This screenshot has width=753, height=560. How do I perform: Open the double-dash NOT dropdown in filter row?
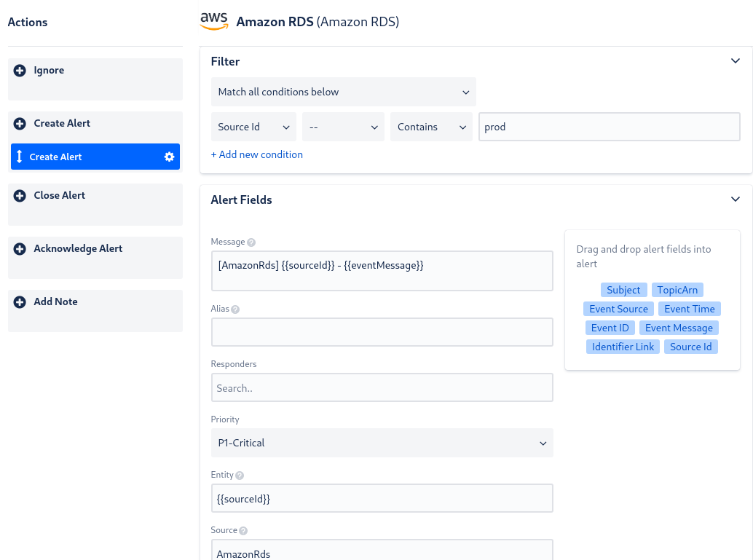pyautogui.click(x=343, y=127)
